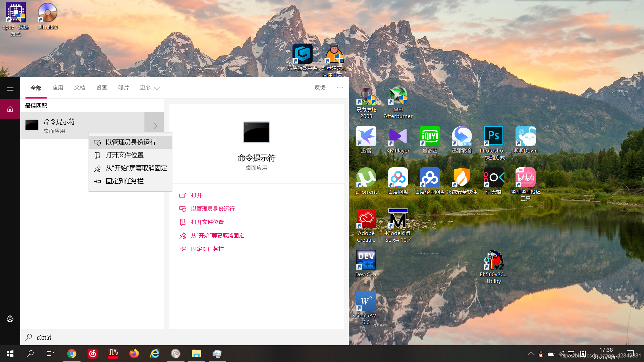
Task: Open Chrome from the taskbar
Action: pyautogui.click(x=71, y=354)
